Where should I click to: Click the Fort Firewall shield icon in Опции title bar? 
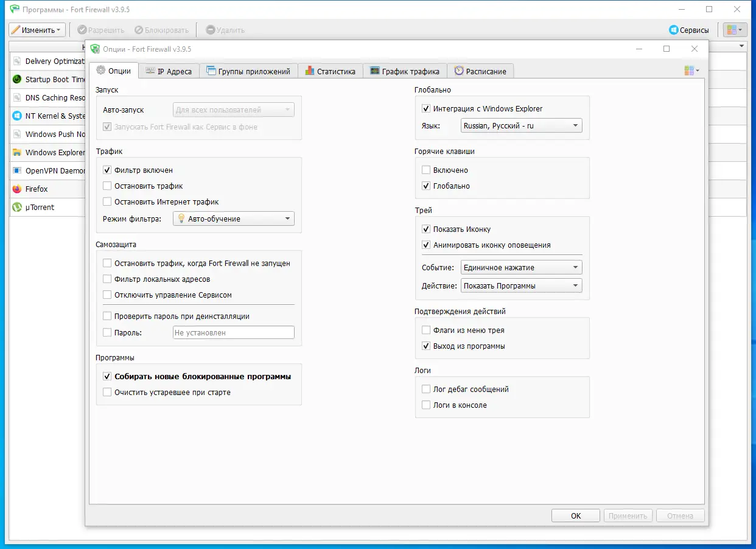(x=94, y=49)
